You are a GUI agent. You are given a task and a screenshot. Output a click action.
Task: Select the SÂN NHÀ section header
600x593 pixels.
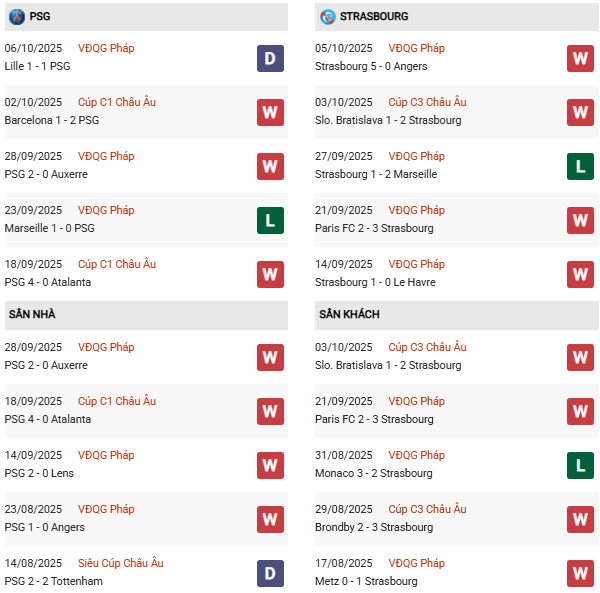coord(32,314)
